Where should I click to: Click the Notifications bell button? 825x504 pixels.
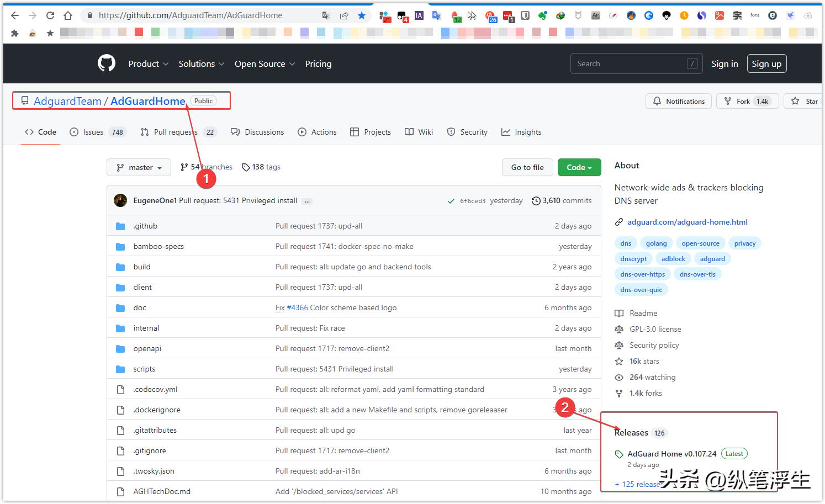tap(679, 101)
